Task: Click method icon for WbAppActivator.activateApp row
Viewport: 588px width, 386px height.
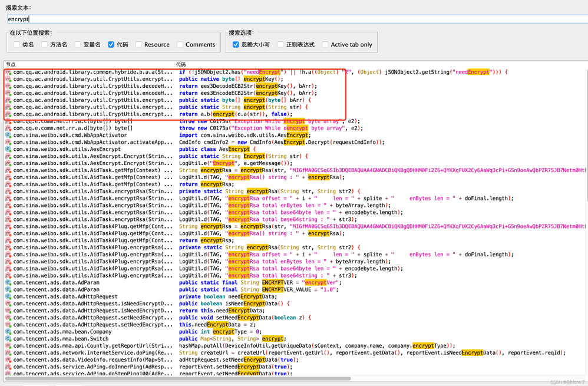Action: click(x=8, y=142)
